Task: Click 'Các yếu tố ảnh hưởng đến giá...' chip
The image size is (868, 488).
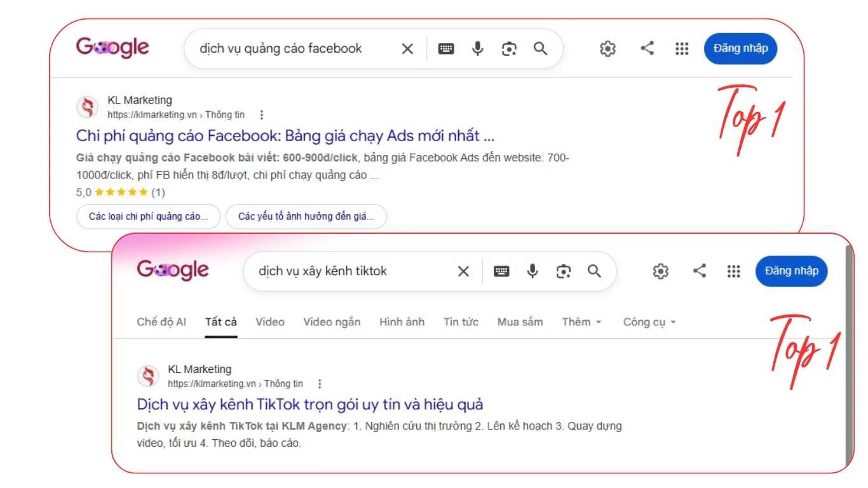Action: tap(306, 217)
